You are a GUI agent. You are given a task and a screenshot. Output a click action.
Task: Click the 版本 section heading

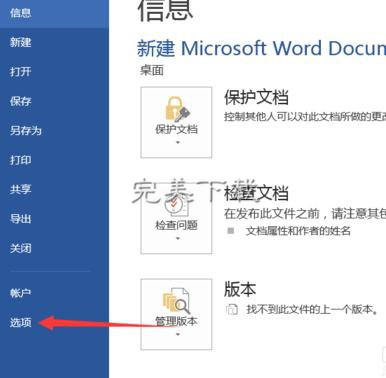pyautogui.click(x=240, y=289)
